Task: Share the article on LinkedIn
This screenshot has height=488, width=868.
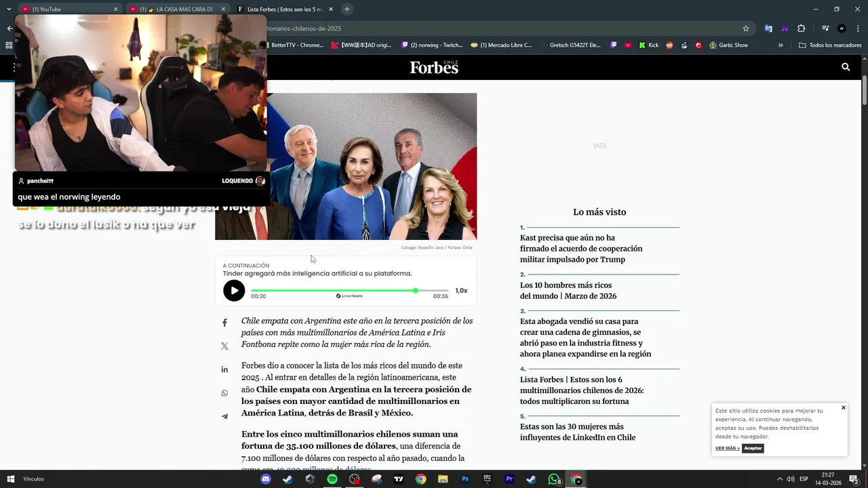Action: (x=224, y=369)
